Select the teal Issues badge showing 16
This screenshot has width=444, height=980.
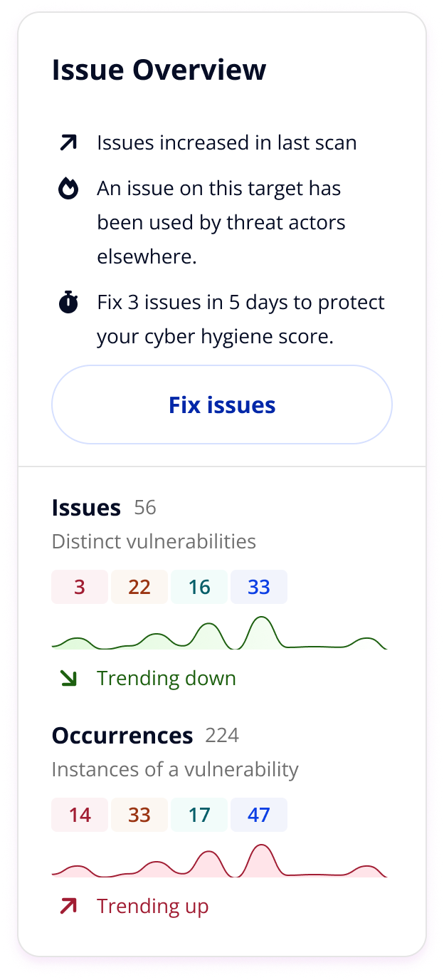199,588
